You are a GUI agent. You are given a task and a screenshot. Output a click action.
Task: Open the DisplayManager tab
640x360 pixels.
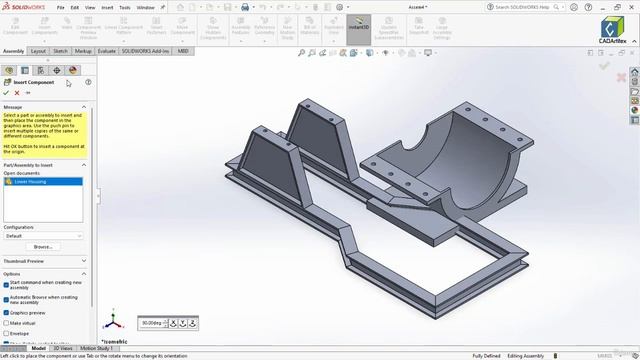pyautogui.click(x=73, y=70)
